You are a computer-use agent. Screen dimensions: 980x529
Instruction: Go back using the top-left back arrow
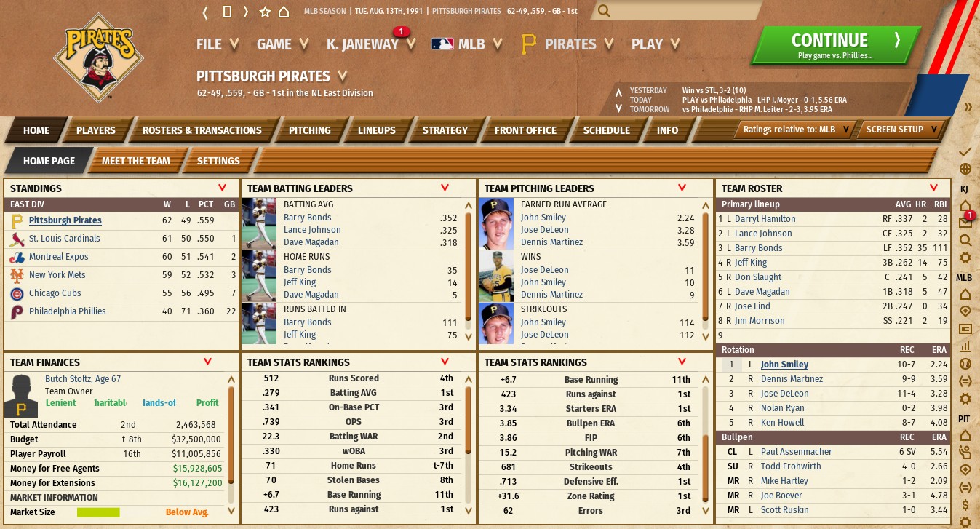205,12
